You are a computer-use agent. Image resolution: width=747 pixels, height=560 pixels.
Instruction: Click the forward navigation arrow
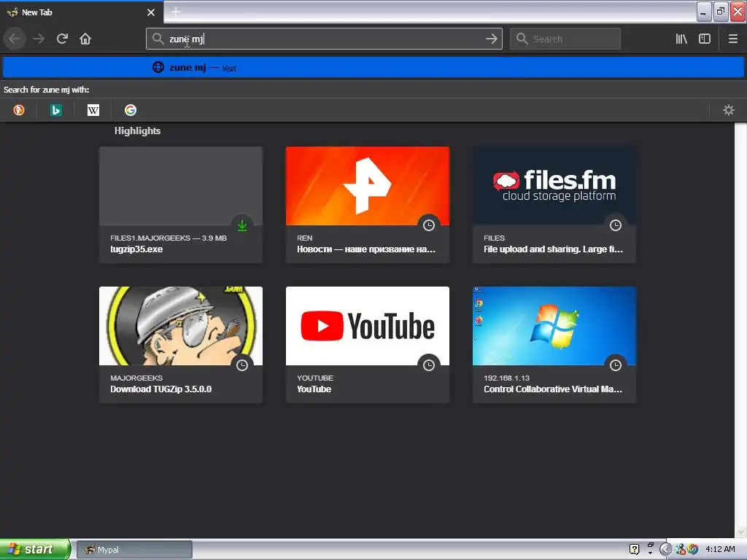coord(39,39)
